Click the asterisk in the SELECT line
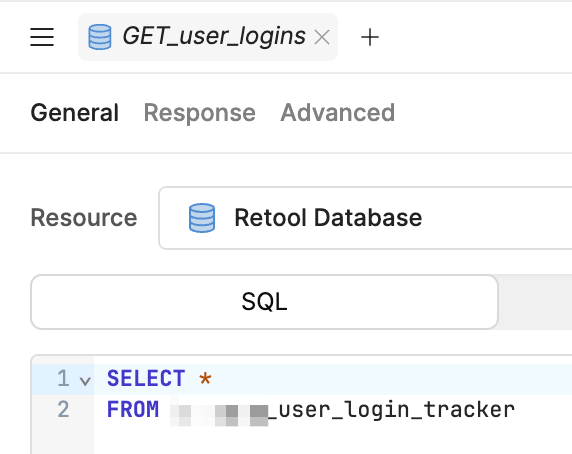572x454 pixels. (x=205, y=379)
